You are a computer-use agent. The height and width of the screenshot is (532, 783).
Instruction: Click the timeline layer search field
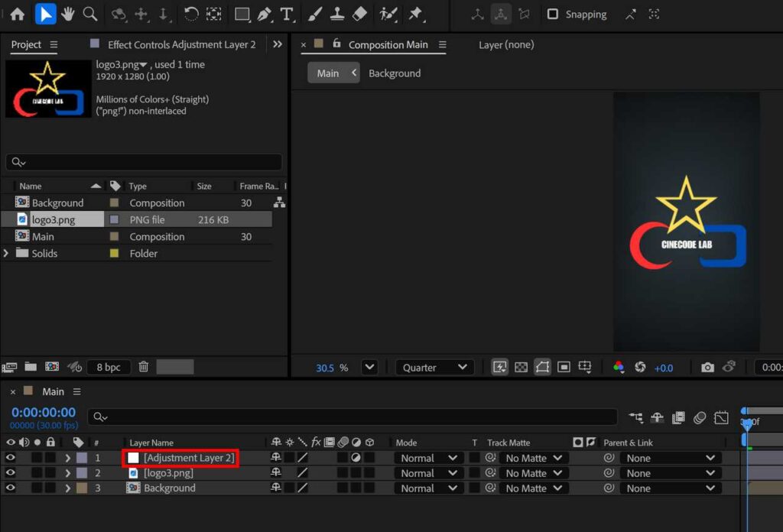click(353, 417)
